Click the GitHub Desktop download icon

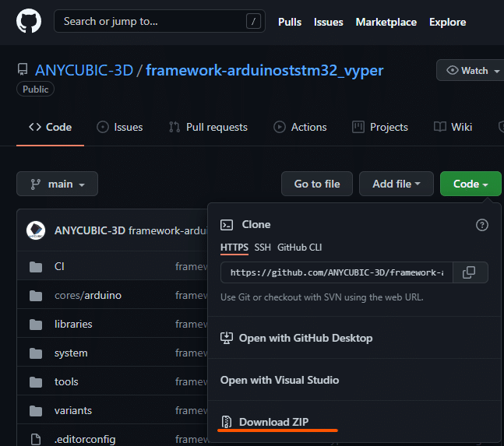(227, 338)
